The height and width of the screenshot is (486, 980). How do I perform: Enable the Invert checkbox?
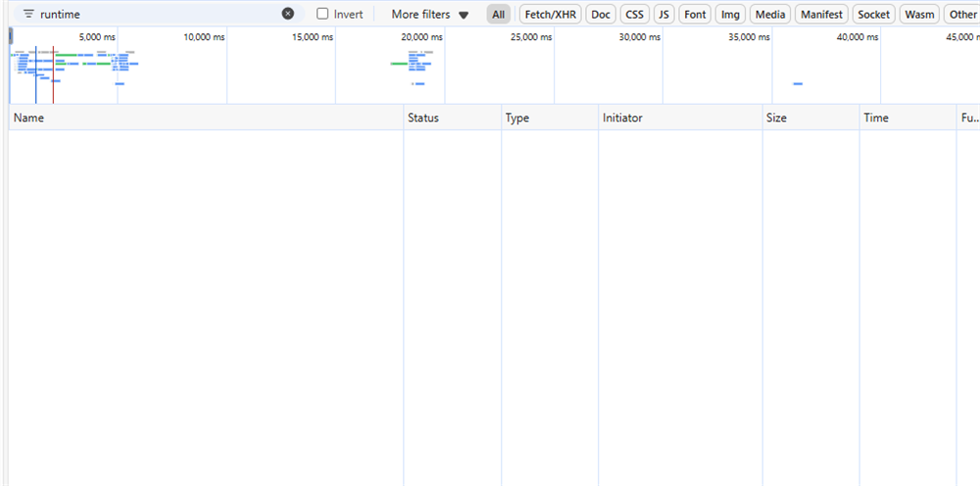tap(322, 14)
